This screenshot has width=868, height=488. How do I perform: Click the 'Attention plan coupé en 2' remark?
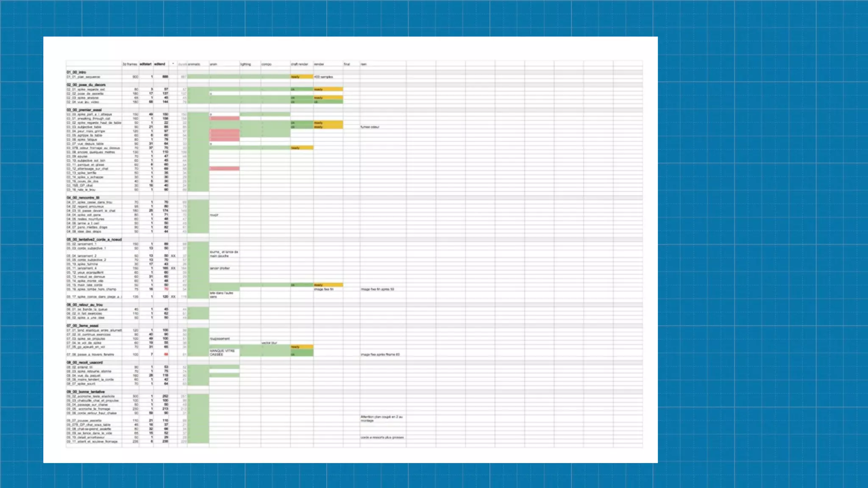(x=382, y=419)
